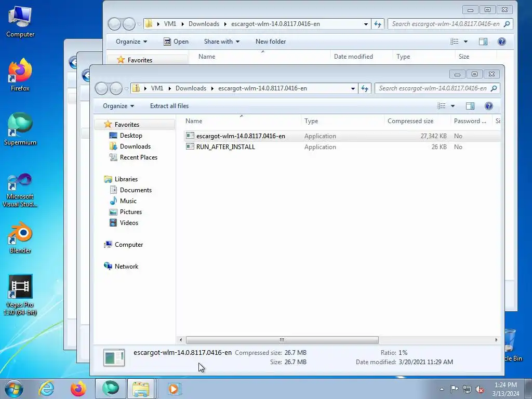Select the RUN_AFTER_INSTALL application file
This screenshot has width=532, height=399.
point(225,147)
